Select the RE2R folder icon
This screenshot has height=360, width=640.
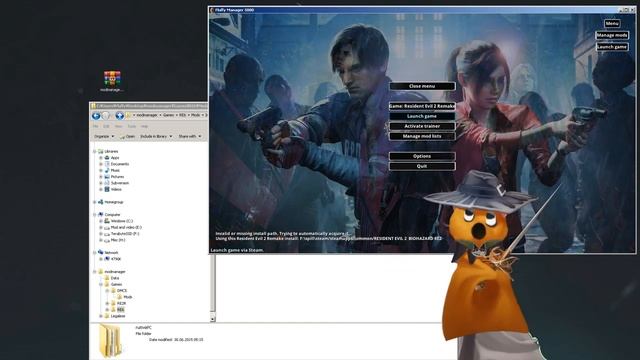click(113, 303)
